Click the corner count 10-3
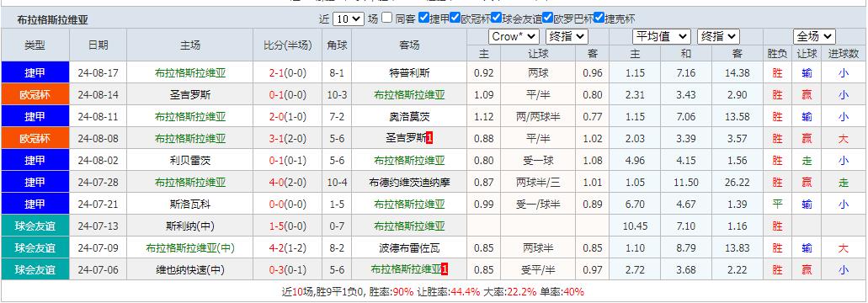 click(337, 94)
